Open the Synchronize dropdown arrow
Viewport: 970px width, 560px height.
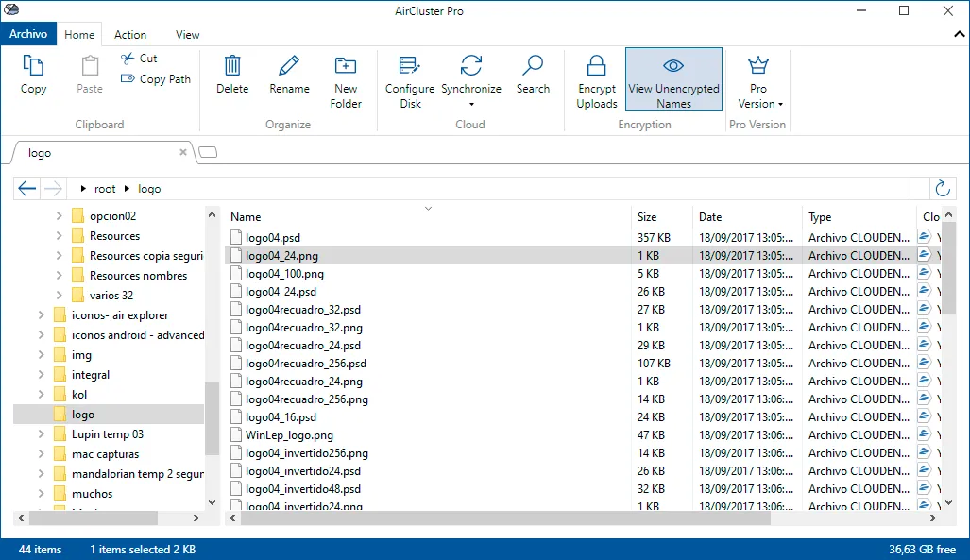(x=471, y=105)
